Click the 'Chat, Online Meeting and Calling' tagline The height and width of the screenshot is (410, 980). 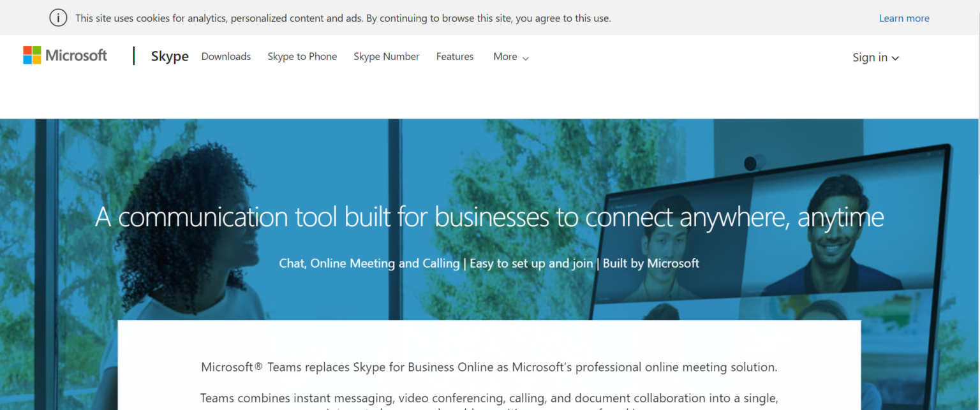(489, 263)
